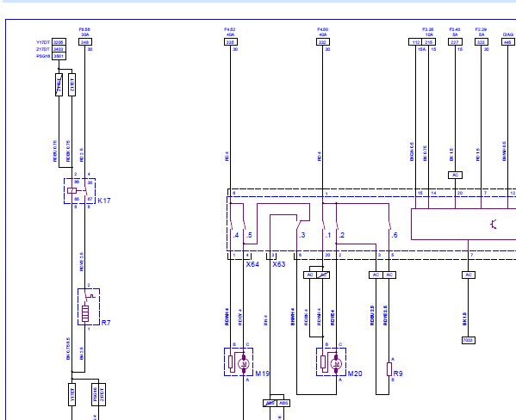This screenshot has width=516, height=420.
Task: Select the R7 heater resistor symbol
Action: (85, 313)
